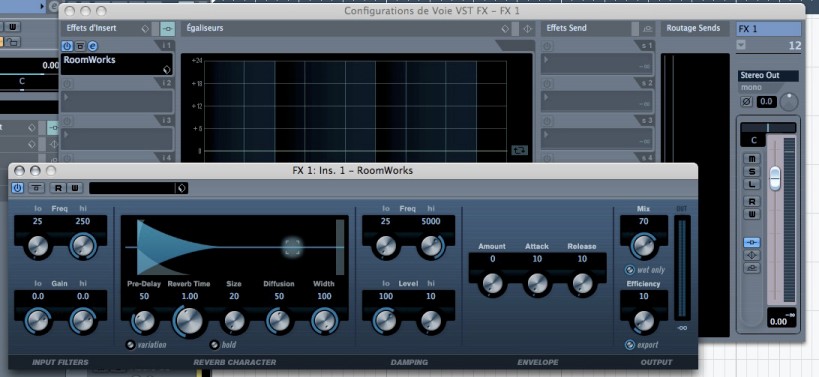
Task: Adjust the Input Filters hi Freq knob
Action: point(84,245)
